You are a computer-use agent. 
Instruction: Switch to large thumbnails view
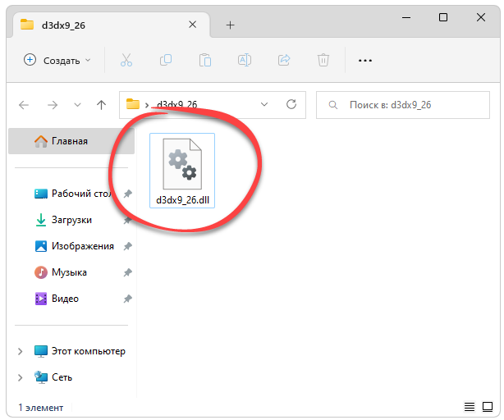click(x=488, y=406)
